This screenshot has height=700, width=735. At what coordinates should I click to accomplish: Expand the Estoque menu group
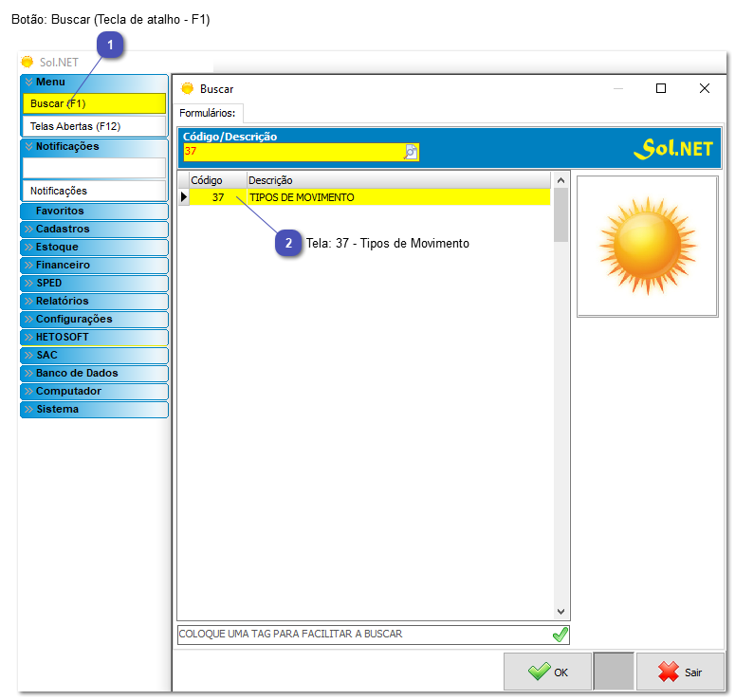tap(94, 247)
